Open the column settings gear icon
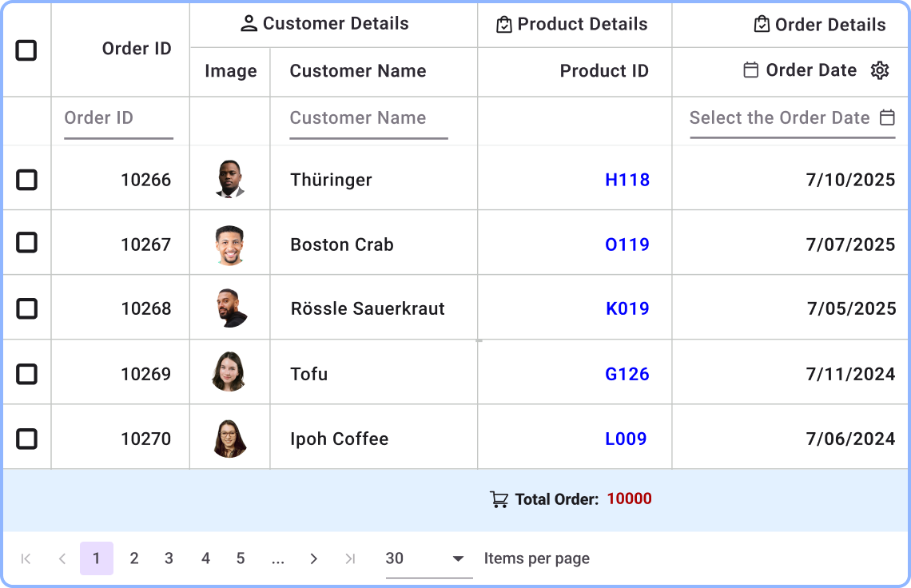Image resolution: width=911 pixels, height=588 pixels. click(880, 70)
